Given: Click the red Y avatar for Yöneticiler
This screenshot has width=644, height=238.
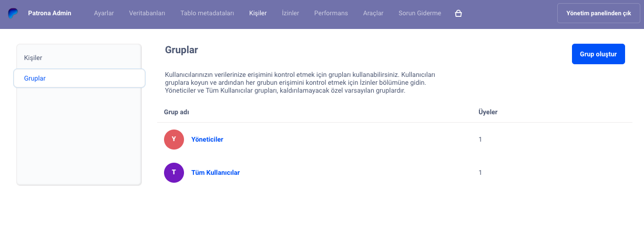Looking at the screenshot, I should [174, 140].
